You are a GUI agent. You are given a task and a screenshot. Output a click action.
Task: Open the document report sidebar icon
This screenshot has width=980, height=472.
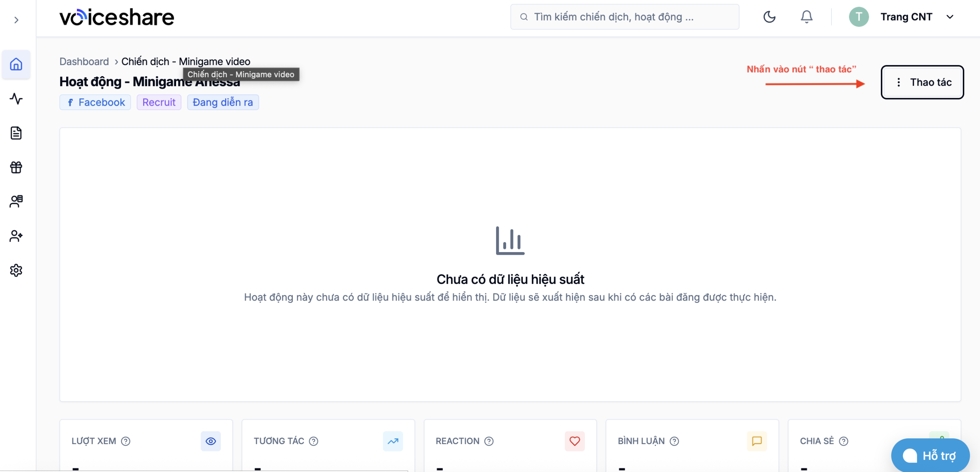[16, 133]
